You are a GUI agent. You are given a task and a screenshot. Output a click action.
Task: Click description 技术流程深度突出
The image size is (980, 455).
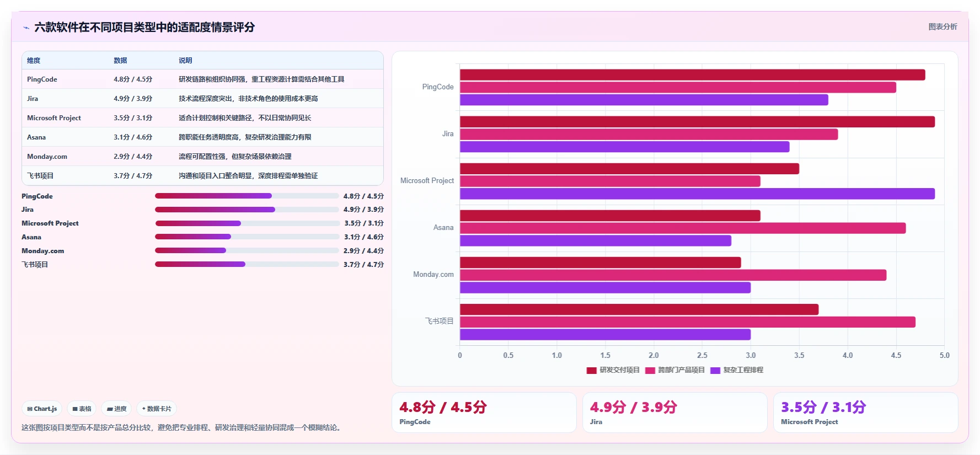point(248,99)
